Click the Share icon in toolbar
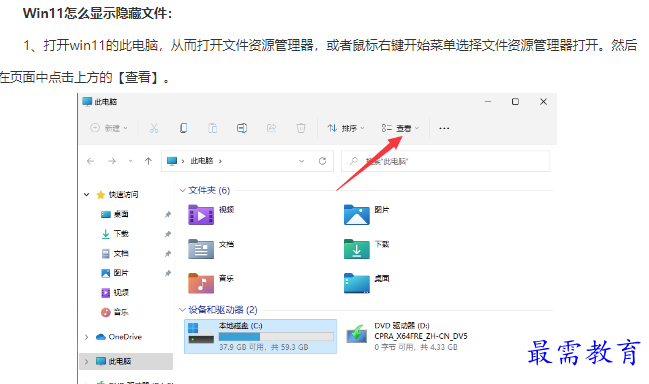The image size is (649, 384). 272,128
